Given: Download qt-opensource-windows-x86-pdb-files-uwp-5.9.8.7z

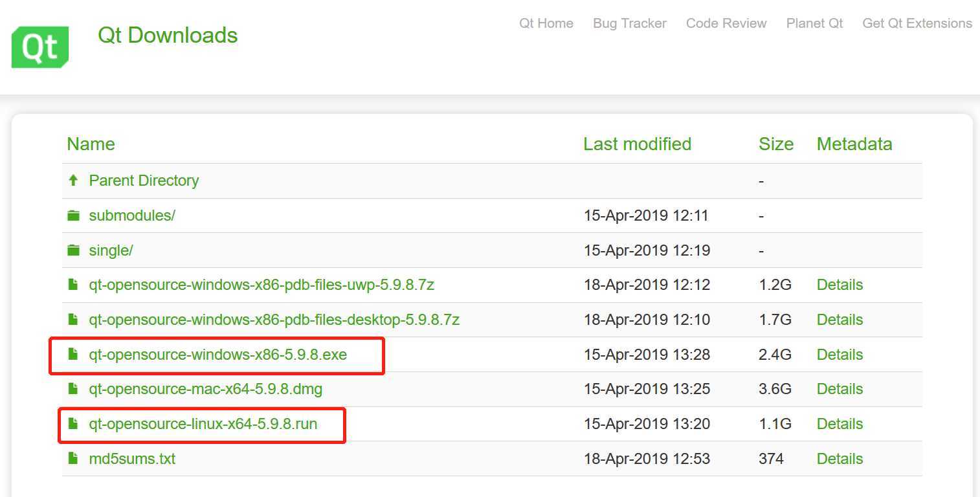Looking at the screenshot, I should coord(262,285).
